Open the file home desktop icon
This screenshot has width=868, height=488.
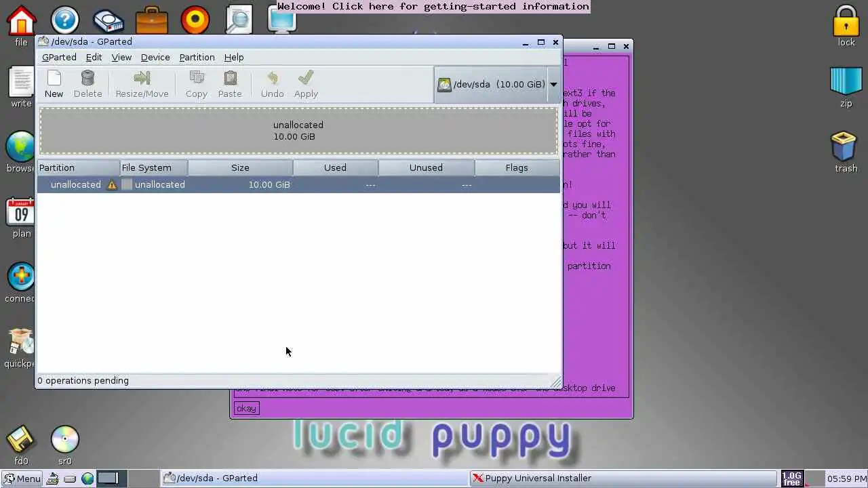(x=22, y=20)
